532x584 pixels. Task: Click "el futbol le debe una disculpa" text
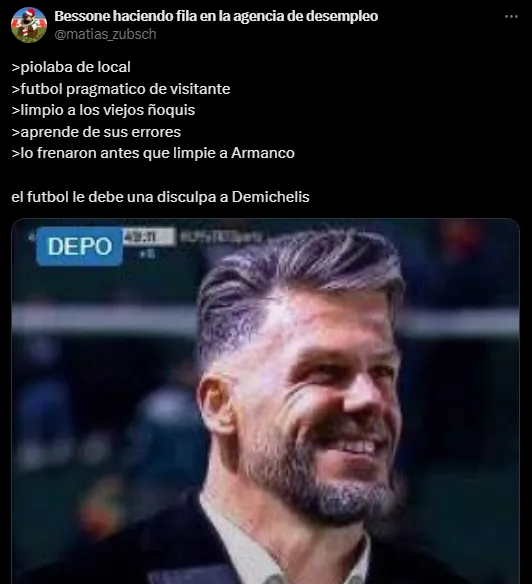114,197
